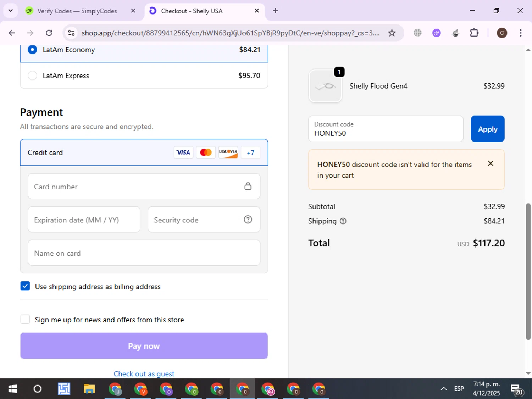Click the scrollbar up arrow
532x399 pixels.
528,50
